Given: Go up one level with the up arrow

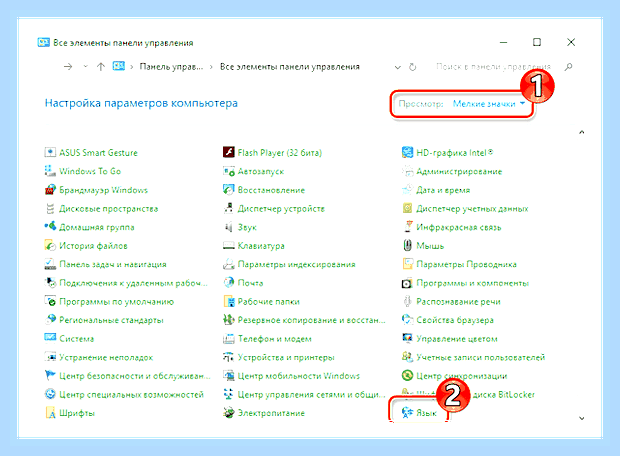Looking at the screenshot, I should pos(101,67).
